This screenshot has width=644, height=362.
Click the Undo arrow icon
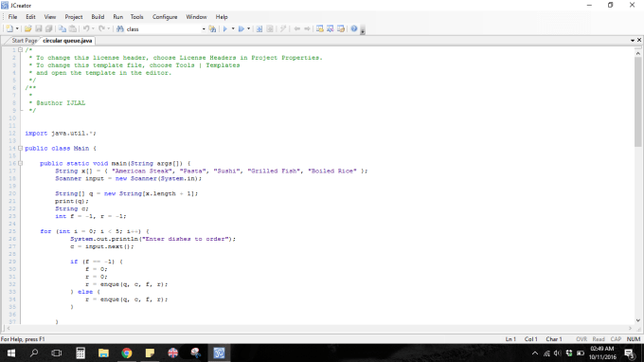pos(86,28)
